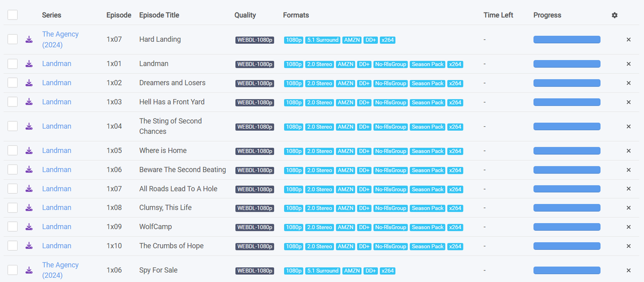Click download icon for All Roads Lead To A Hole
The height and width of the screenshot is (282, 644).
click(x=29, y=189)
